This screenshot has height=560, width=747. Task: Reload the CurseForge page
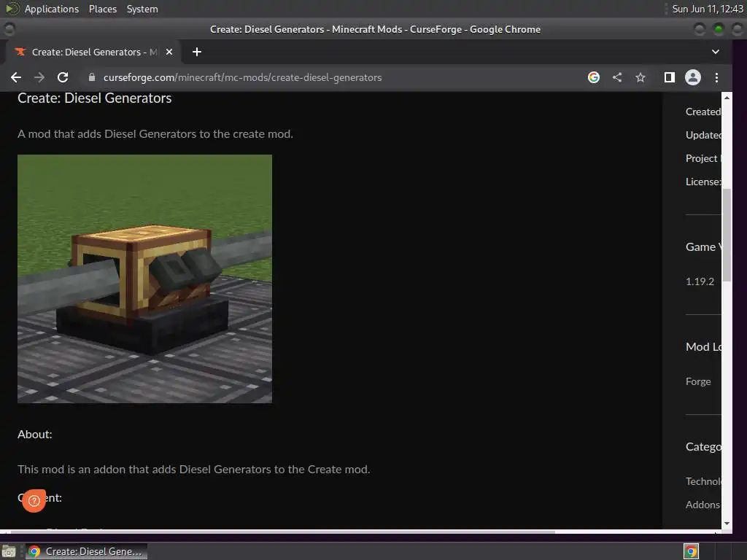pos(63,77)
